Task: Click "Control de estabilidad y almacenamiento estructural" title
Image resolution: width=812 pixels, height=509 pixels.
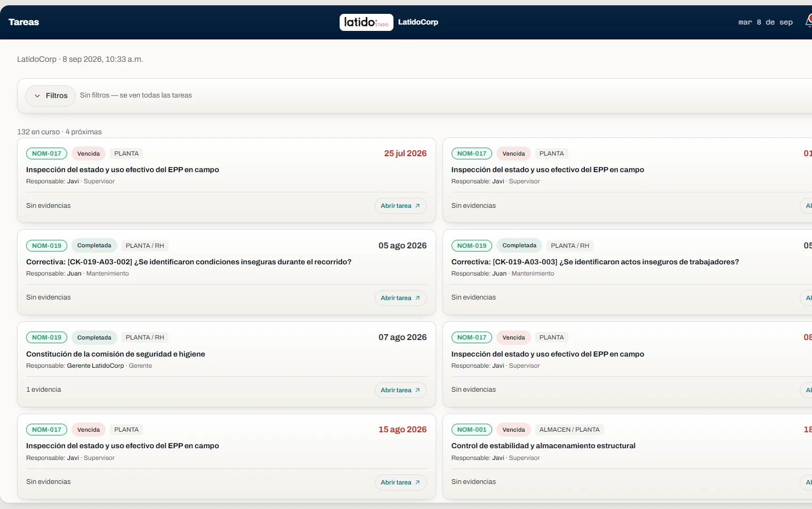Action: coord(543,446)
